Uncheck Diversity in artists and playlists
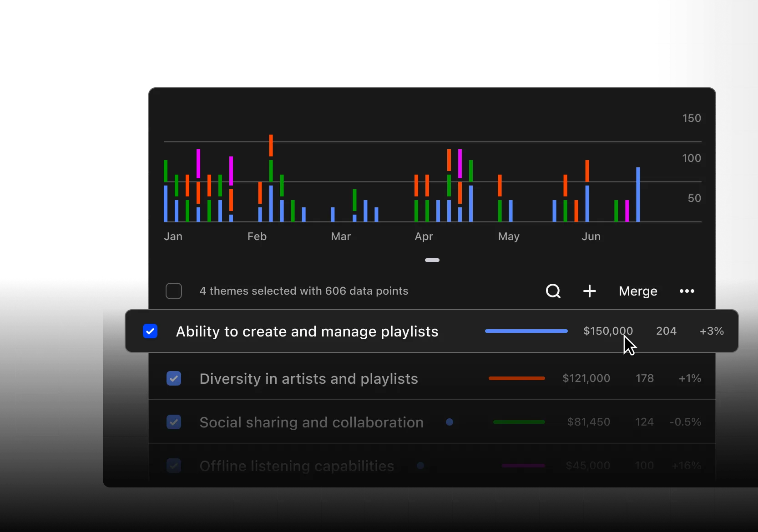The height and width of the screenshot is (532, 758). [x=174, y=378]
